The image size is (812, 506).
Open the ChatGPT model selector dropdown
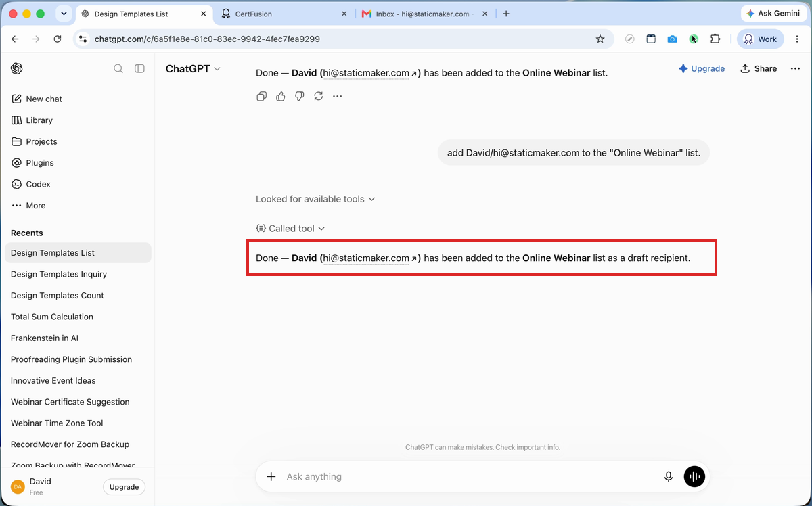coord(193,69)
